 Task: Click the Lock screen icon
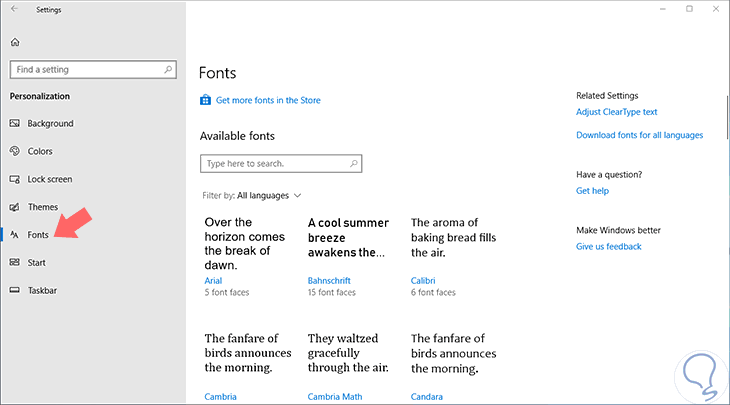pos(14,179)
